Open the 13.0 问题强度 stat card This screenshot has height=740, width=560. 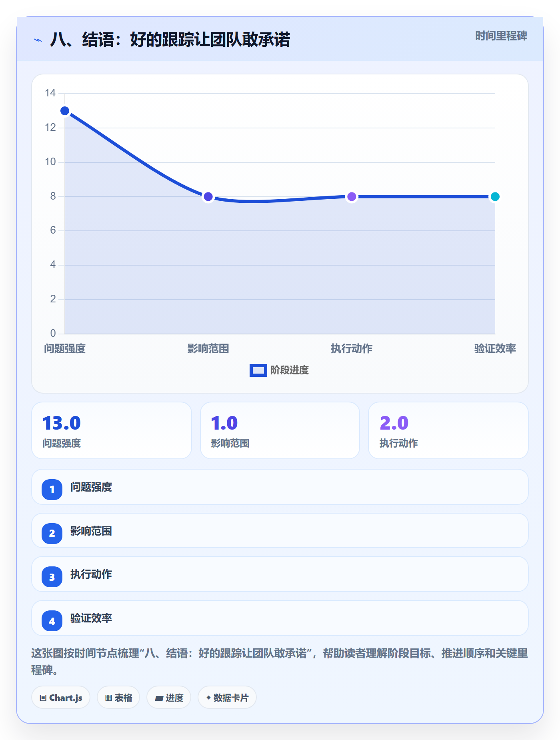pyautogui.click(x=112, y=430)
